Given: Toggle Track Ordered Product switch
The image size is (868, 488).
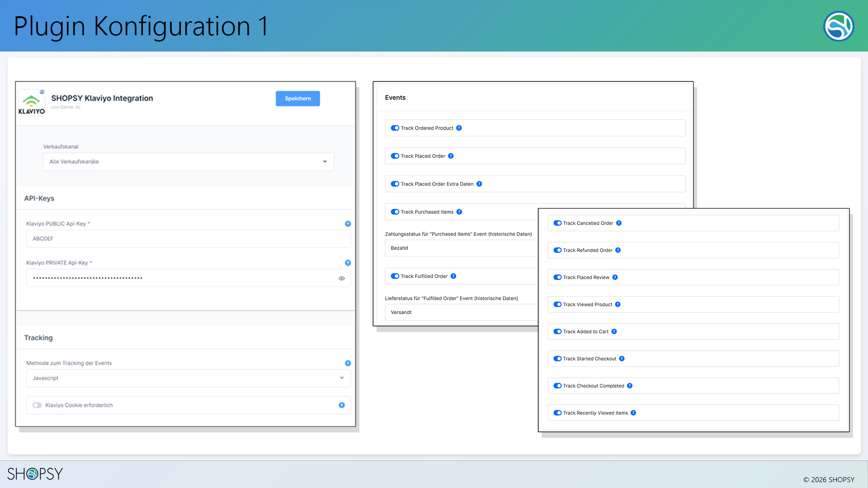Looking at the screenshot, I should click(x=395, y=128).
